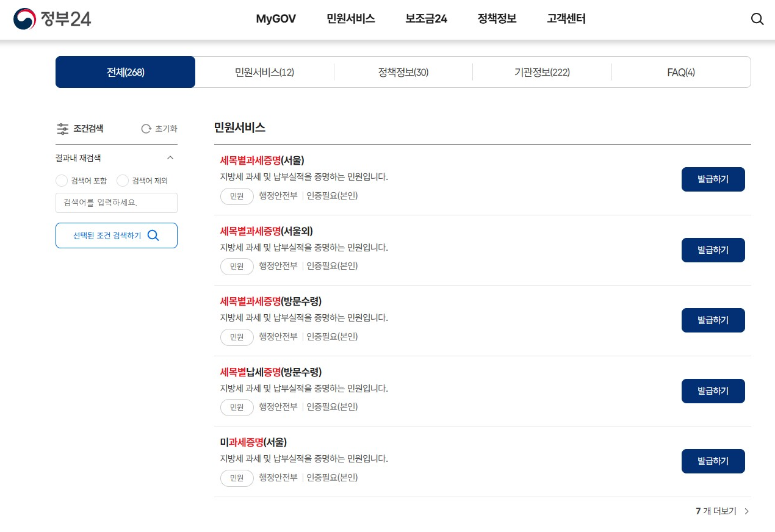The height and width of the screenshot is (532, 775).
Task: Click 초기화 reset text
Action: pyautogui.click(x=166, y=129)
